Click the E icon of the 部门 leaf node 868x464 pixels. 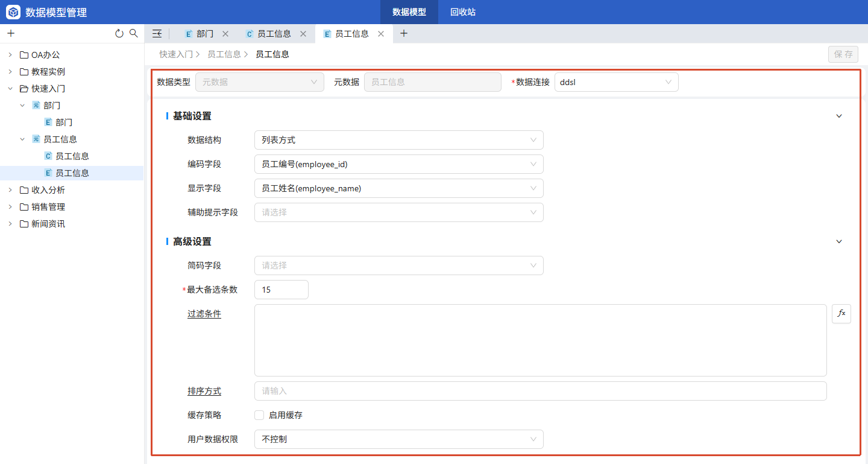tap(48, 122)
